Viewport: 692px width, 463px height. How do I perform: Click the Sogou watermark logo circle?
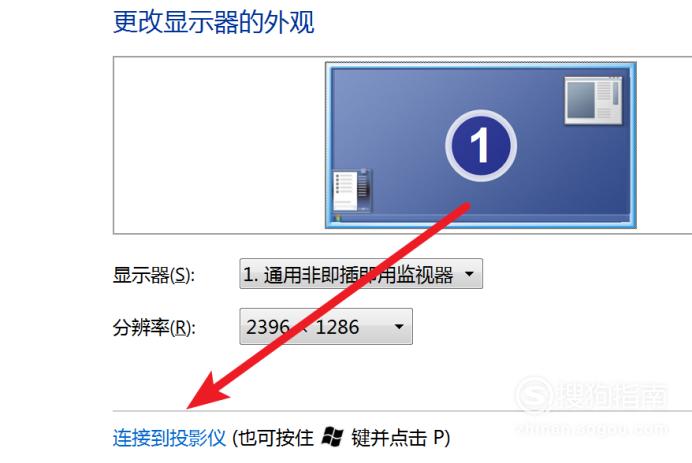click(534, 395)
